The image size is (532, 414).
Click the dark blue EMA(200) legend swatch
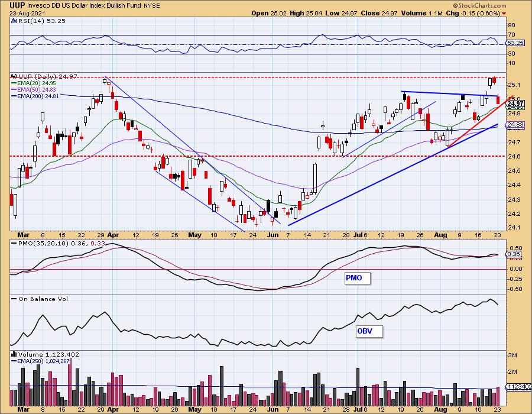coord(14,96)
